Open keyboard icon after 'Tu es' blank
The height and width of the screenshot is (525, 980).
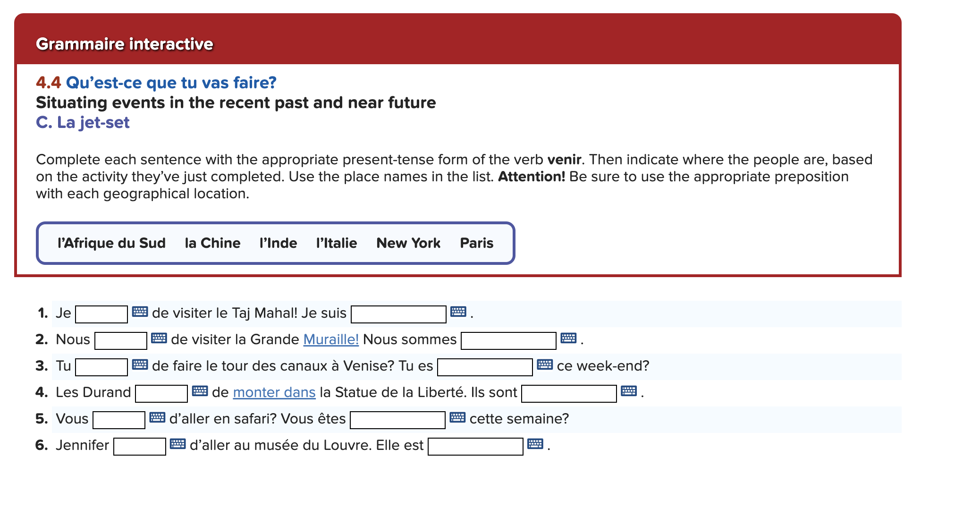coord(545,364)
